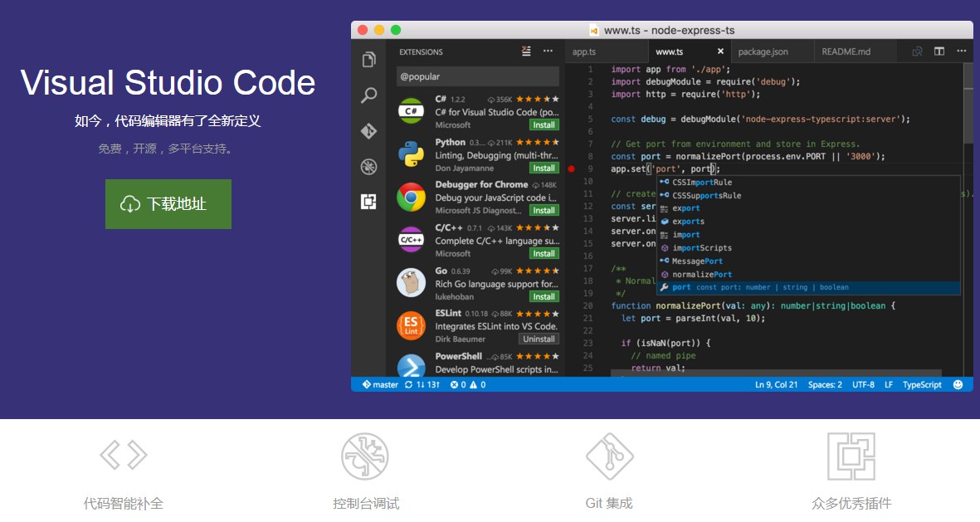Click the extensions icon above 众多优秀插件
The height and width of the screenshot is (522, 980).
tap(851, 456)
